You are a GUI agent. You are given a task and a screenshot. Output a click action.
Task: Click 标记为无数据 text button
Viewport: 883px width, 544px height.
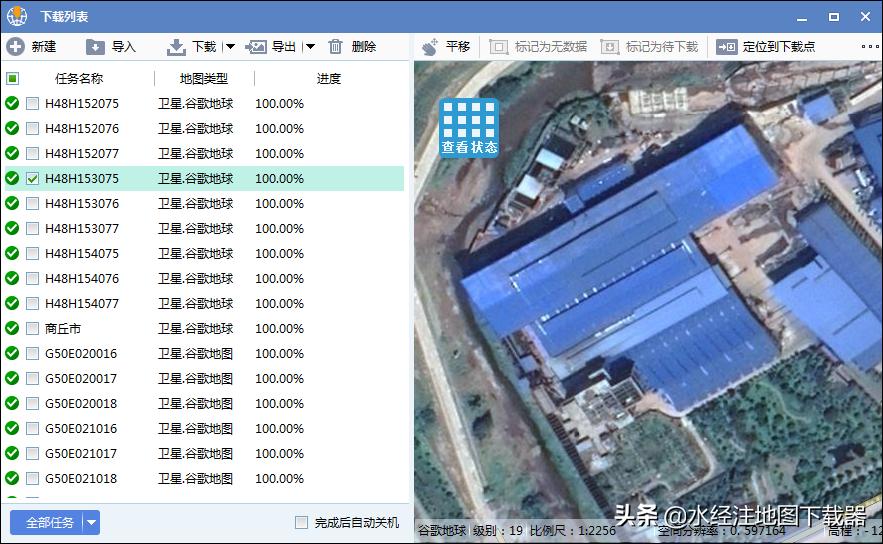[551, 47]
